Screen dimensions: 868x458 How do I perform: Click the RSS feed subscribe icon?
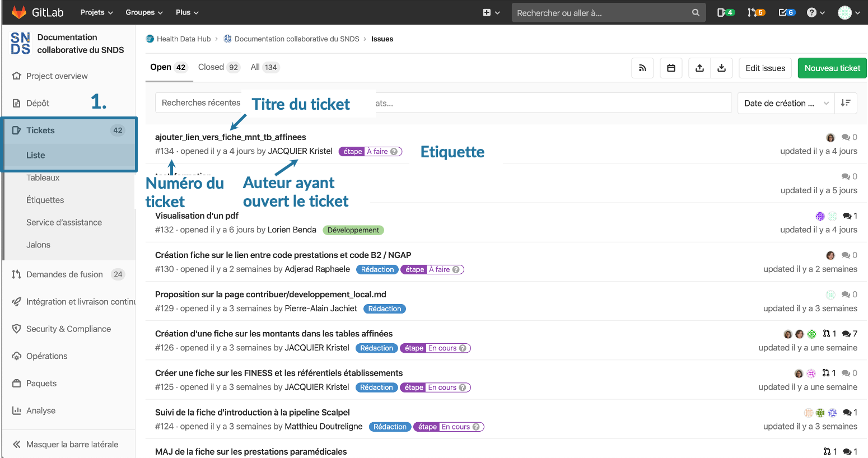(x=642, y=68)
